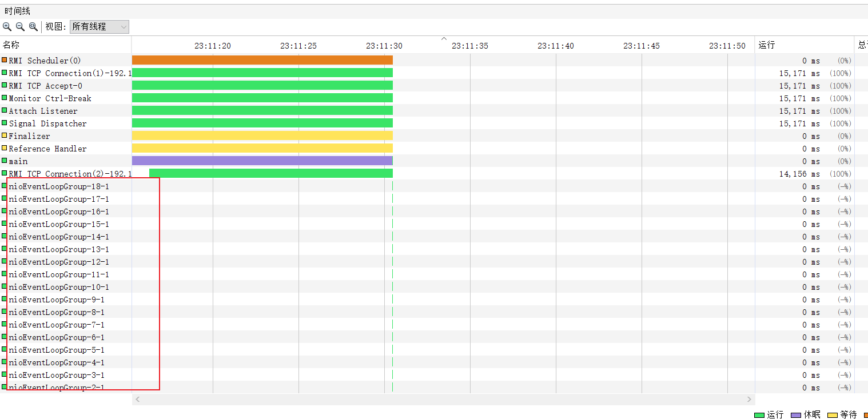The image size is (868, 419).
Task: Click the status icon of Monitor Ctrl-Break
Action: (x=5, y=98)
